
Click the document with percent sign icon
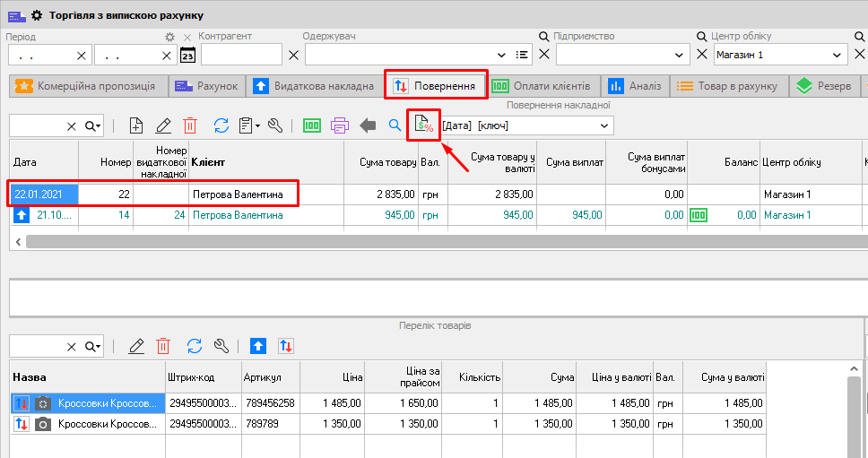pos(423,125)
